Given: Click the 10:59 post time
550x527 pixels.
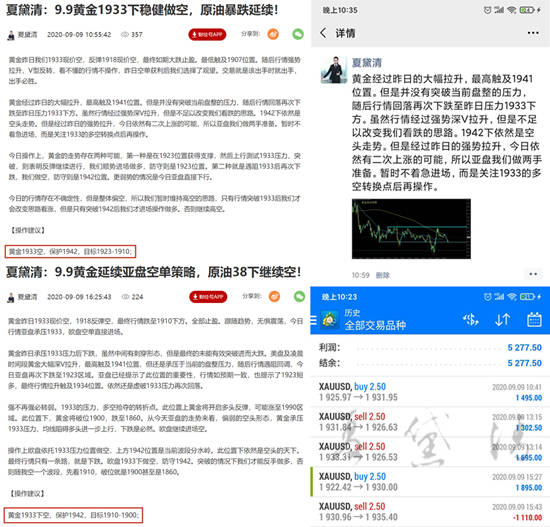Looking at the screenshot, I should [x=361, y=275].
